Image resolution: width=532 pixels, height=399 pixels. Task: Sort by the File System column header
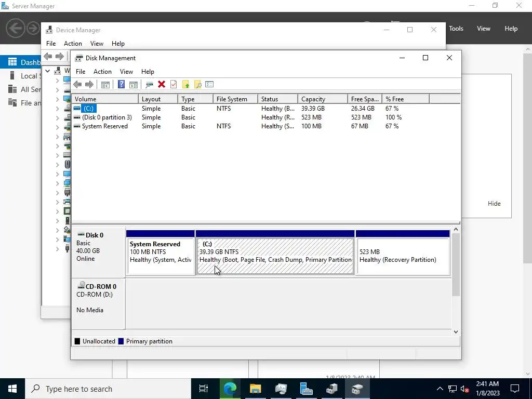[x=235, y=99]
